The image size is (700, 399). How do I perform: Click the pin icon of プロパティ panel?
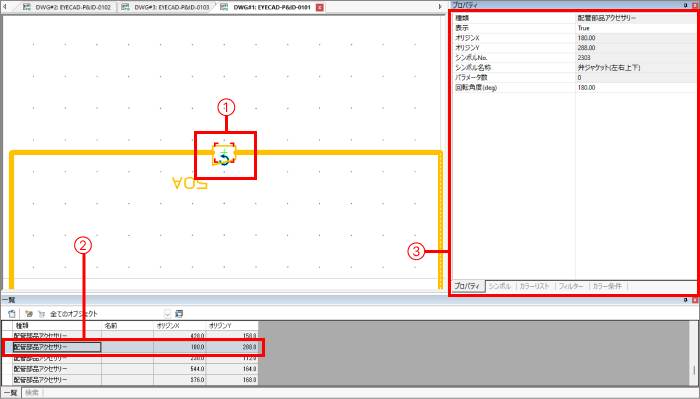click(x=686, y=5)
